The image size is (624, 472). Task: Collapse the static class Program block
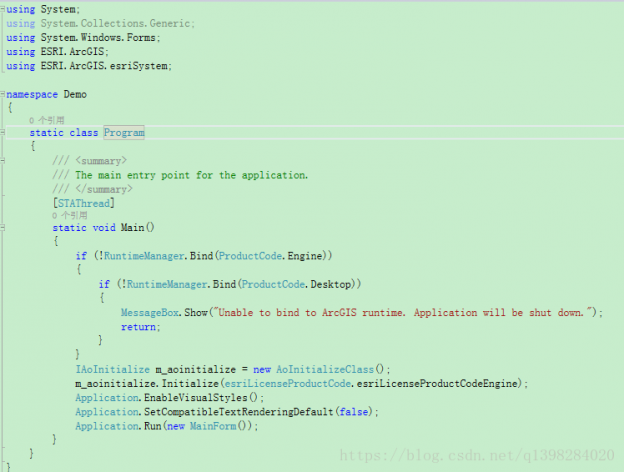[3, 133]
